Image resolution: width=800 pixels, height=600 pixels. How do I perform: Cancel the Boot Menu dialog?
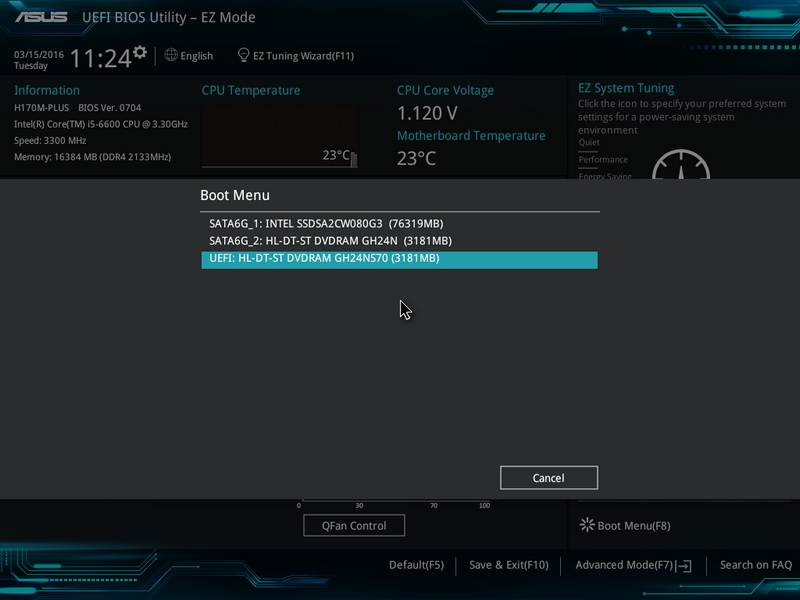[x=548, y=478]
